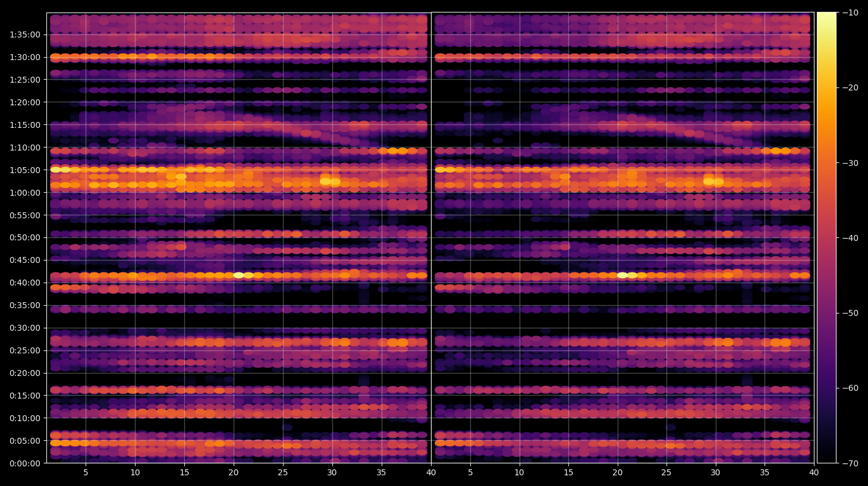
Task: Click x-axis tick 10 under the right heatmap
Action: tap(519, 473)
